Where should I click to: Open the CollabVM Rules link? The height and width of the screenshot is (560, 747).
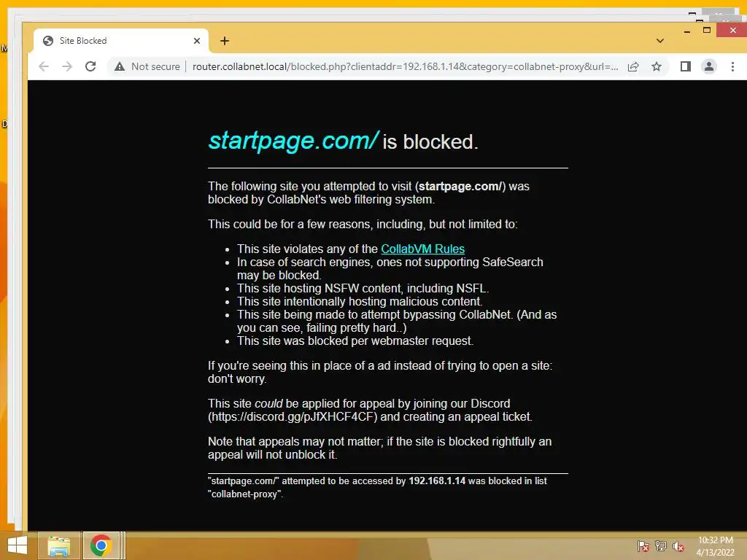(x=422, y=249)
